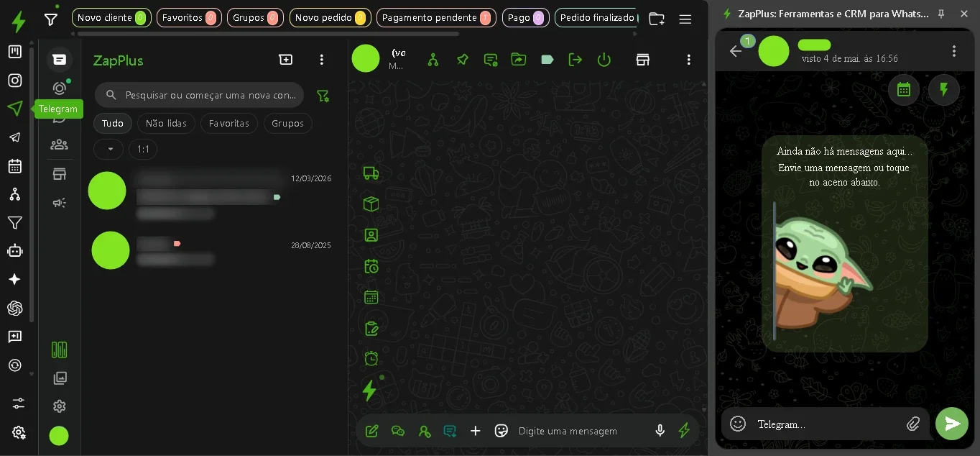This screenshot has width=980, height=456.
Task: Click the white paper-plane send icon below Telegram
Action: pyautogui.click(x=14, y=137)
